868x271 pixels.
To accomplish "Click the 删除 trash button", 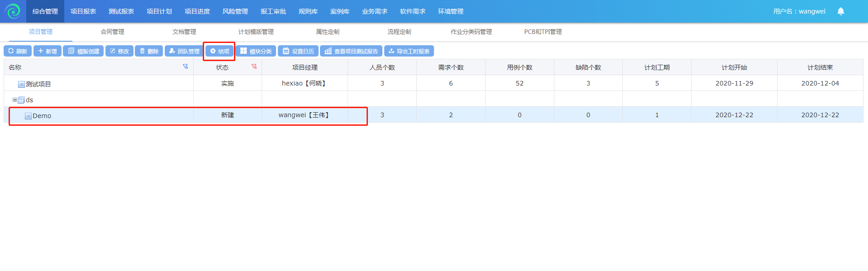I will click(x=149, y=51).
